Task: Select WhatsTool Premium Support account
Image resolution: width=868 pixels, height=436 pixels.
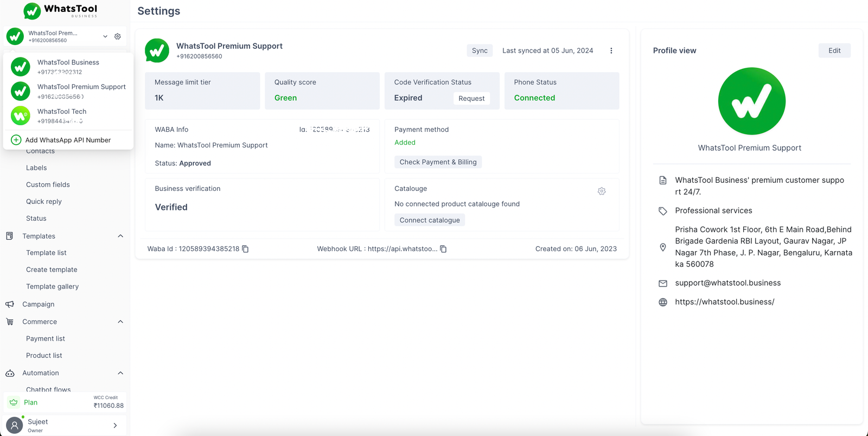Action: 68,91
